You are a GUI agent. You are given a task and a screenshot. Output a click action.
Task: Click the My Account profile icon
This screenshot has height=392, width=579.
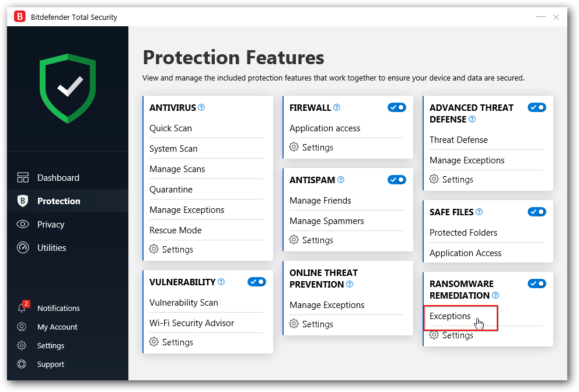click(x=22, y=327)
